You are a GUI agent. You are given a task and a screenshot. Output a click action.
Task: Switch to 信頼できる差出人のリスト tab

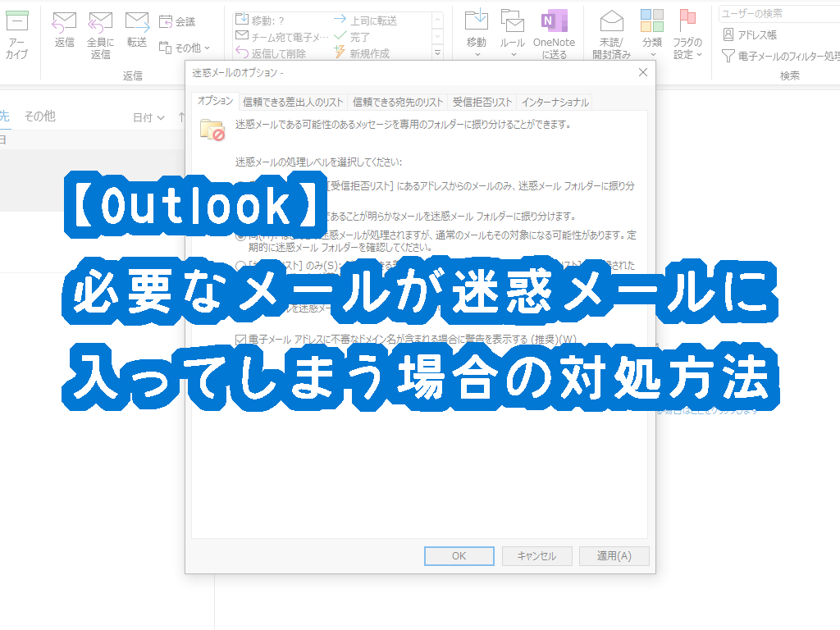pos(293,103)
